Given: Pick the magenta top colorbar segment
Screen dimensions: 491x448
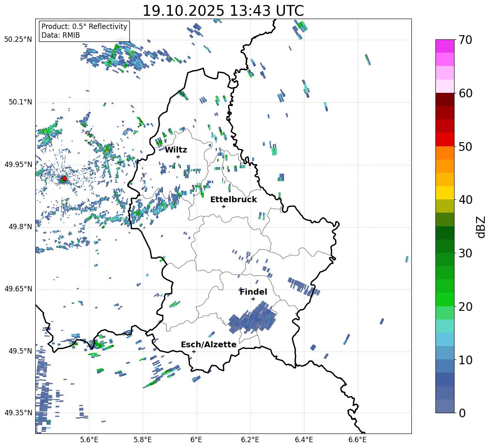Looking at the screenshot, I should (445, 46).
